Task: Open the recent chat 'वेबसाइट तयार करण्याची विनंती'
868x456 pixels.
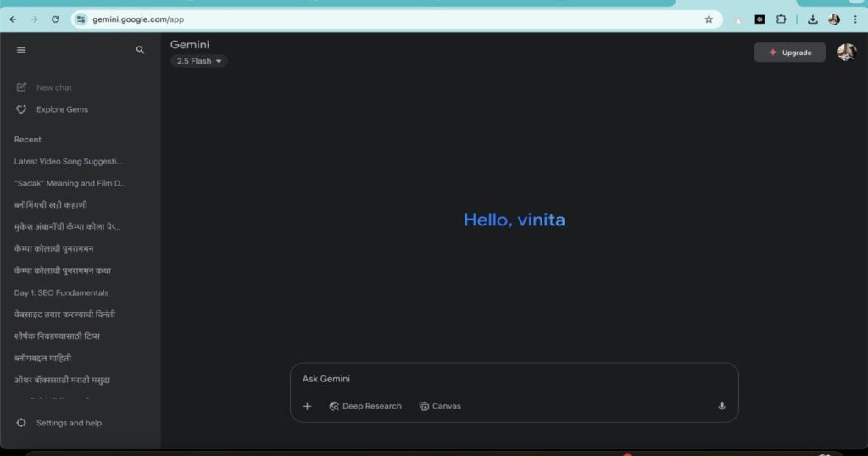Action: pos(64,314)
